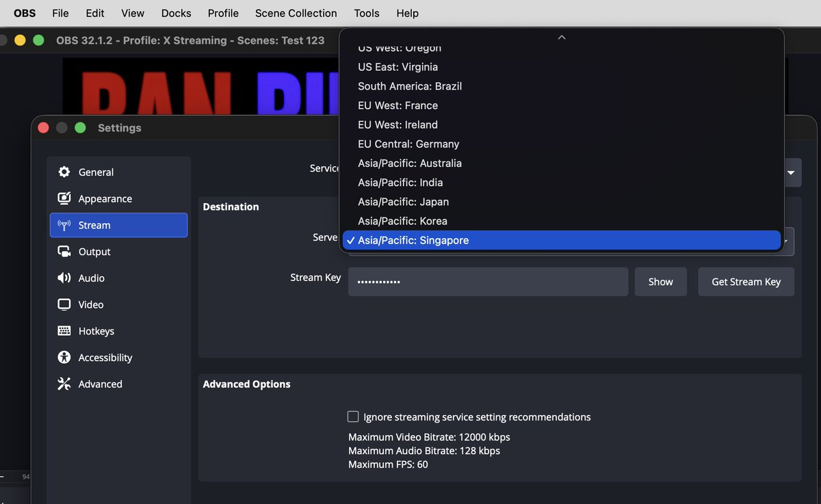Open the File menu
Image resolution: width=821 pixels, height=504 pixels.
pos(60,13)
